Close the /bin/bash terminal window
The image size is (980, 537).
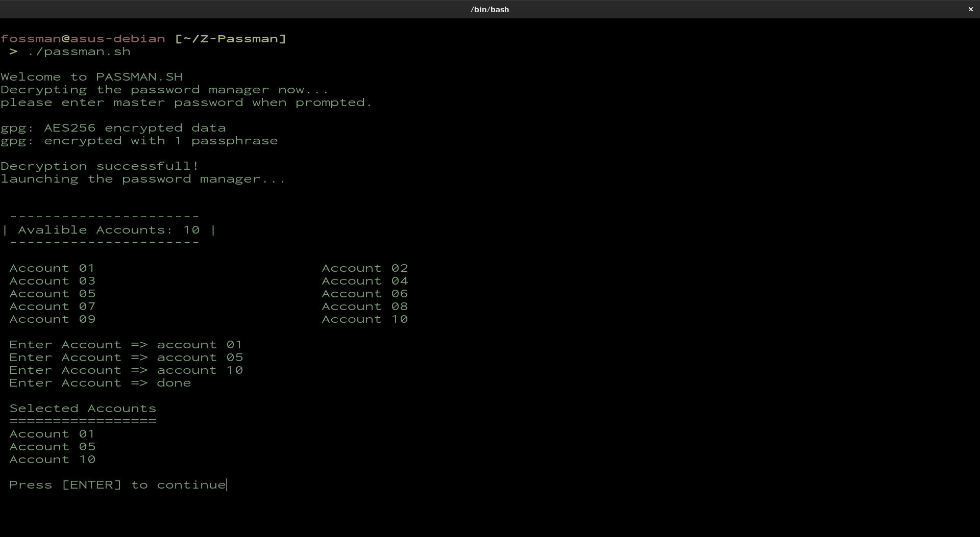(x=970, y=9)
